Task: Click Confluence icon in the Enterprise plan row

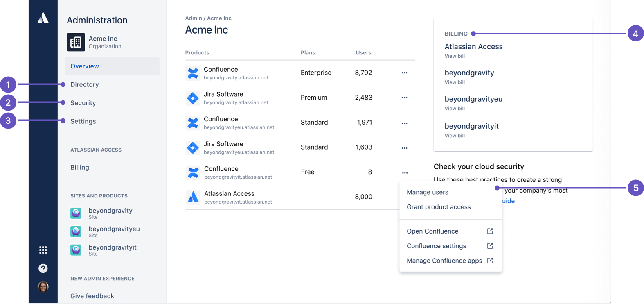Action: coord(193,73)
